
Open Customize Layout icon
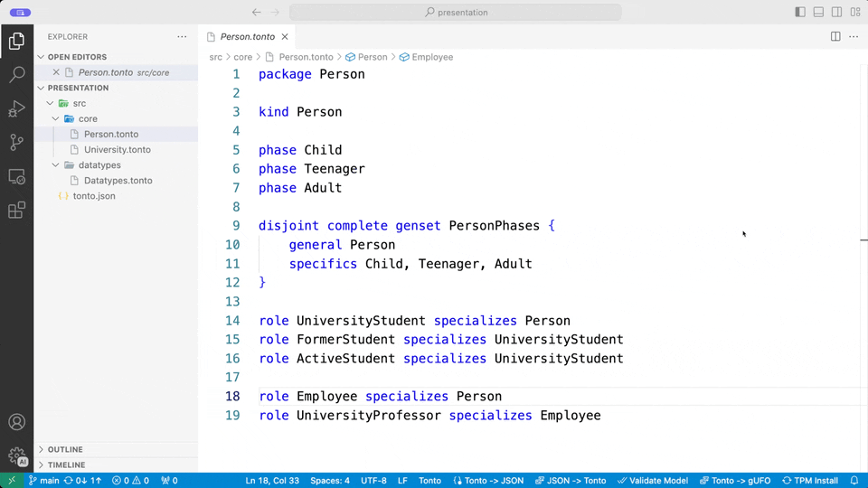[855, 12]
